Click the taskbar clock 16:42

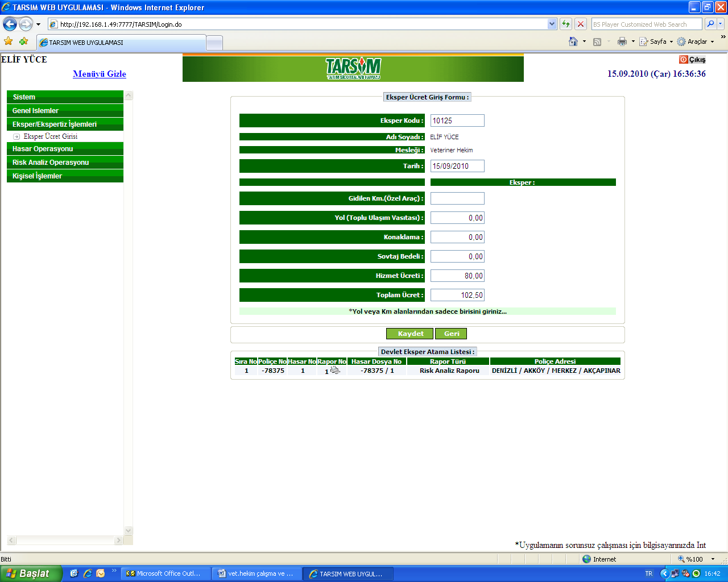(712, 573)
